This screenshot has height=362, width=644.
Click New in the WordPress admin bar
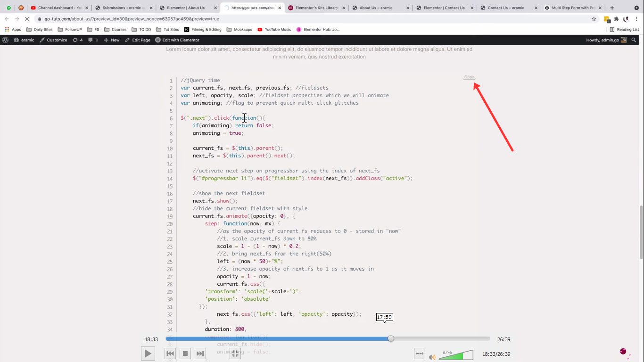click(x=112, y=40)
